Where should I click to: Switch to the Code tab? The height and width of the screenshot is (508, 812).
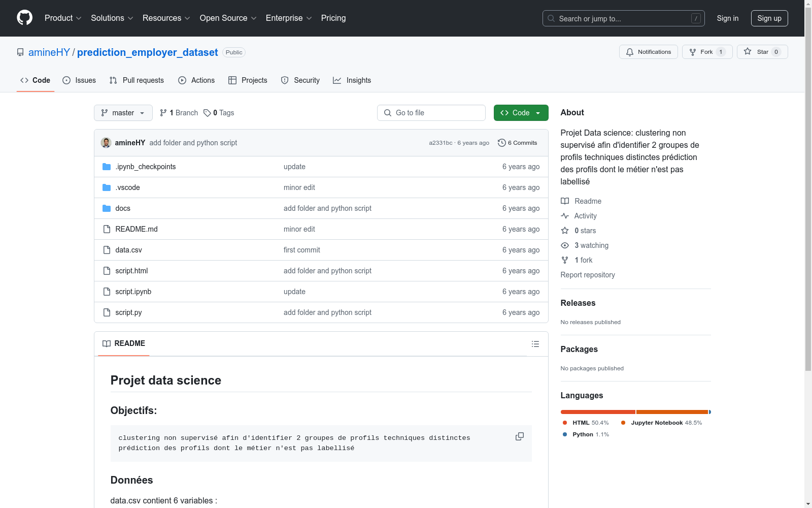36,80
